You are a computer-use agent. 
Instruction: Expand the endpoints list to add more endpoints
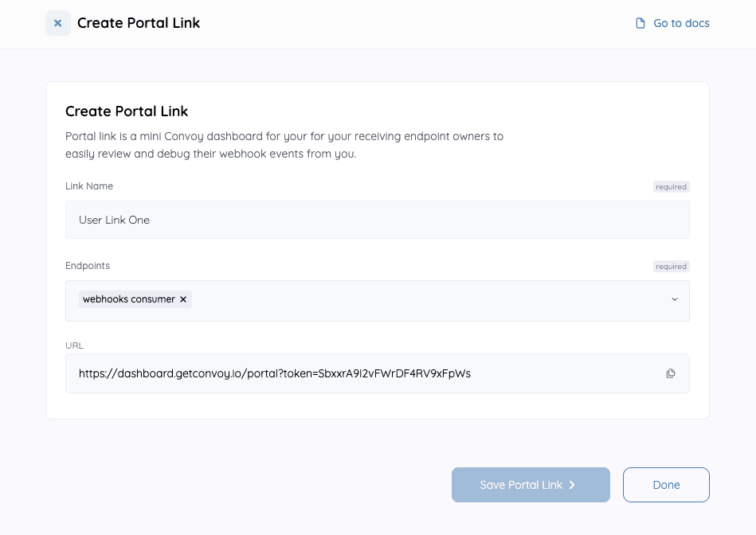pyautogui.click(x=674, y=300)
